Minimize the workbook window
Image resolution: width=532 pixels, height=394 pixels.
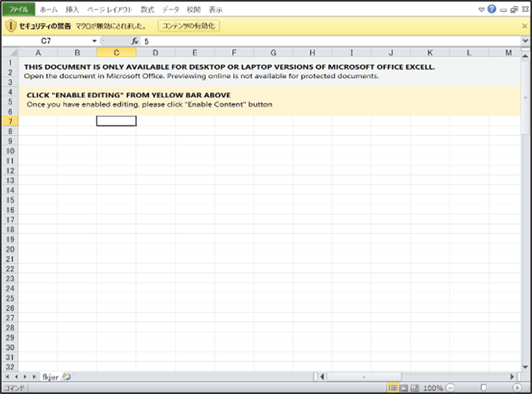coord(503,10)
